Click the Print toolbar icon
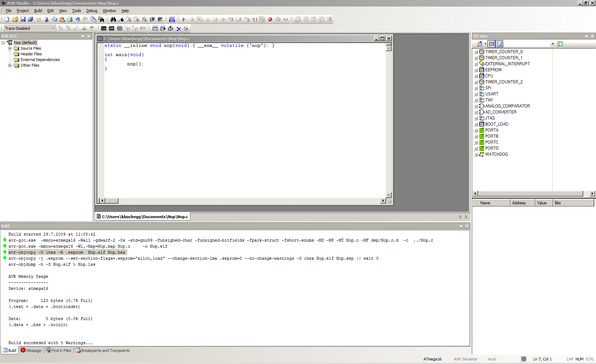The image size is (596, 364). (70, 19)
